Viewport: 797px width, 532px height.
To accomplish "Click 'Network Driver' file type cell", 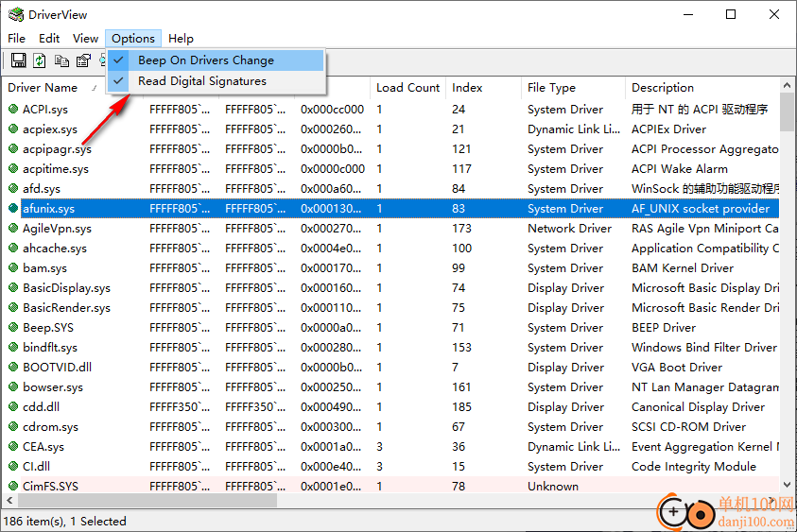I will pos(569,228).
